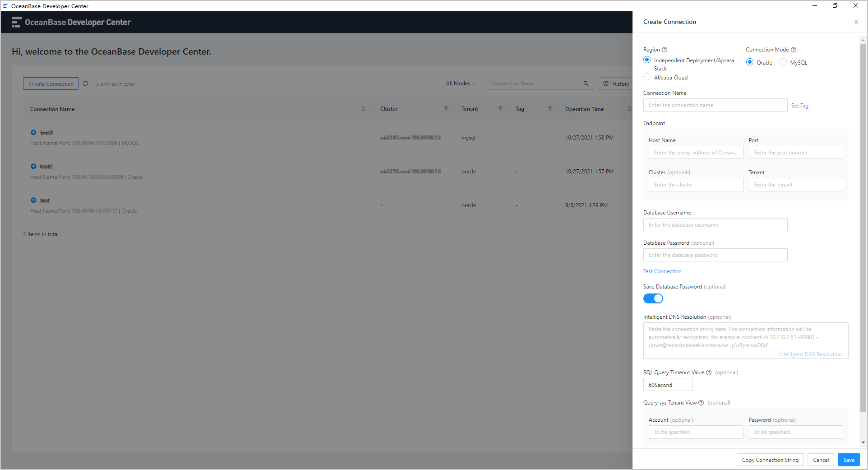Cancel the connection creation
Screen dimensions: 868x470
coord(821,460)
